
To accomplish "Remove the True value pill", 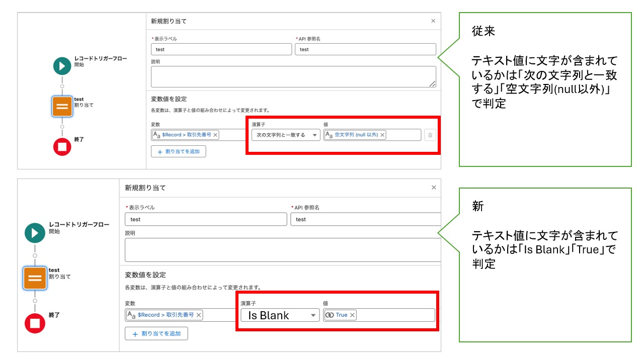I will 352,315.
